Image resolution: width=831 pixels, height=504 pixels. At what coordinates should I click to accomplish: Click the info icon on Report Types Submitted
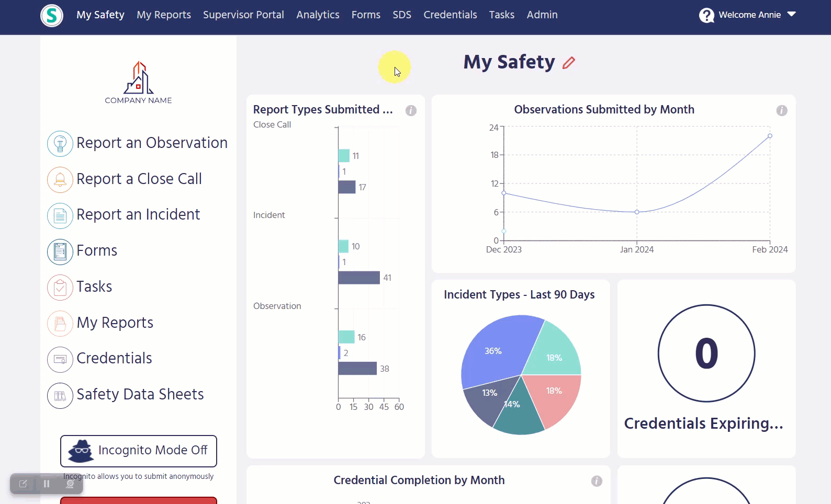tap(411, 110)
